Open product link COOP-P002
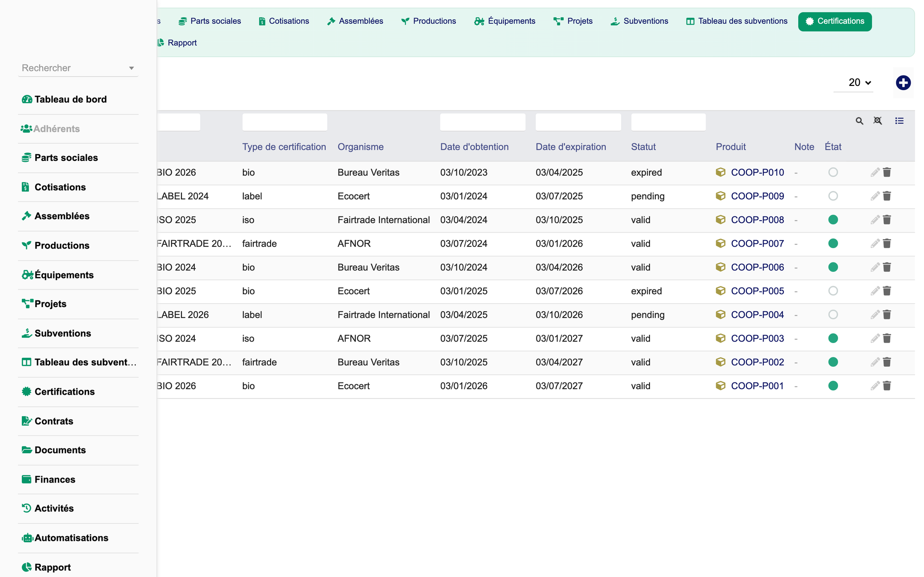The image size is (924, 577). [x=757, y=362]
